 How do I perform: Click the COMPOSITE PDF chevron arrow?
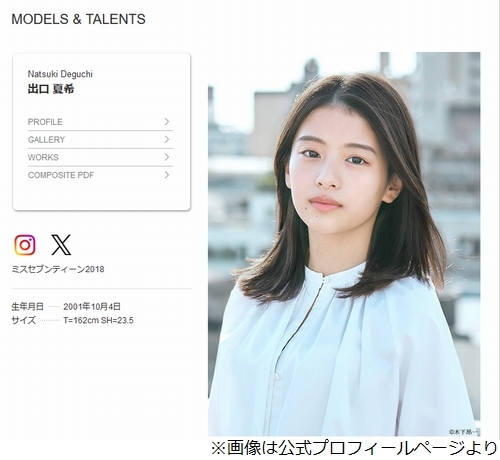167,175
